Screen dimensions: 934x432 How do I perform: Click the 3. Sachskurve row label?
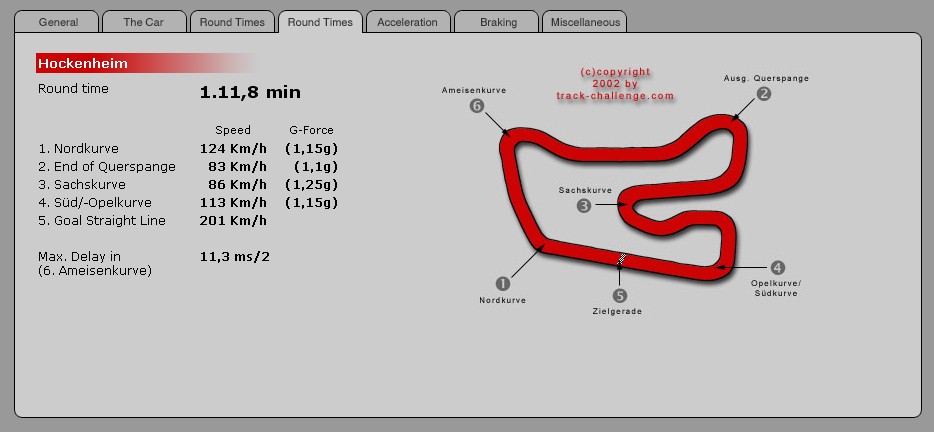point(82,184)
